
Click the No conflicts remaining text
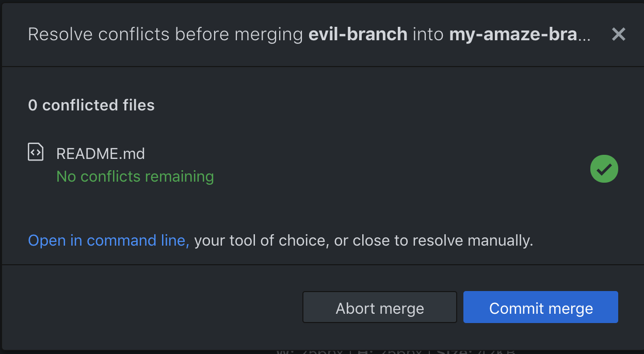pyautogui.click(x=135, y=176)
